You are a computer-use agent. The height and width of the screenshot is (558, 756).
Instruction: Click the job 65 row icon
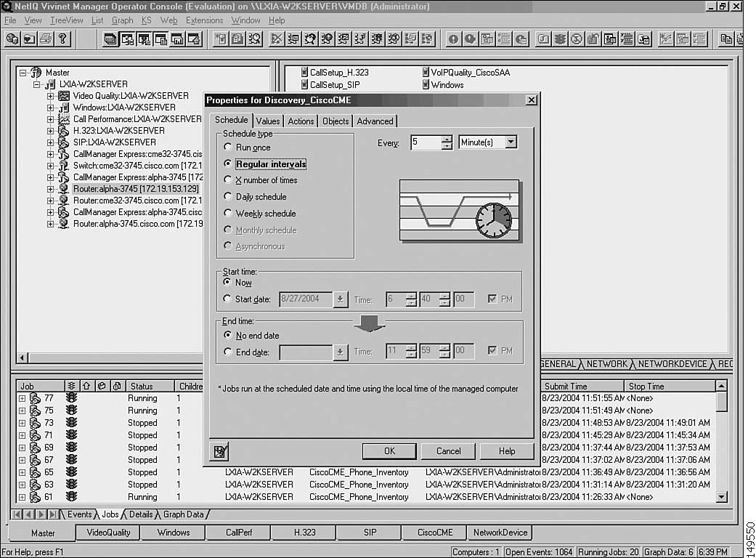pyautogui.click(x=35, y=472)
